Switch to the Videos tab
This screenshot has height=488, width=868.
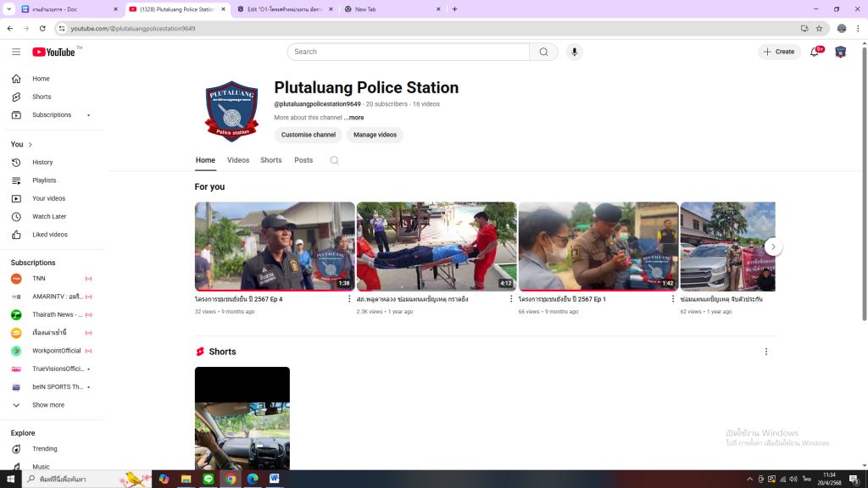[238, 160]
